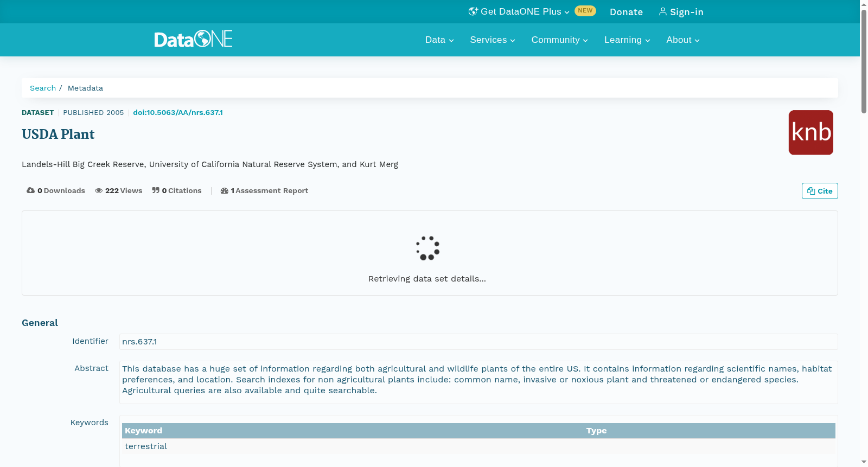Expand the Services menu
868x467 pixels.
tap(493, 40)
